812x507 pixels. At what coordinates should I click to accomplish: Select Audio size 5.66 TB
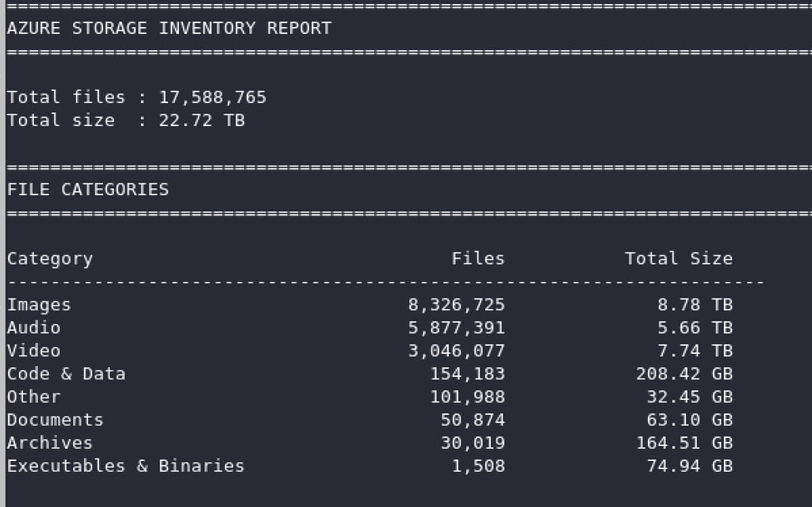pos(695,328)
